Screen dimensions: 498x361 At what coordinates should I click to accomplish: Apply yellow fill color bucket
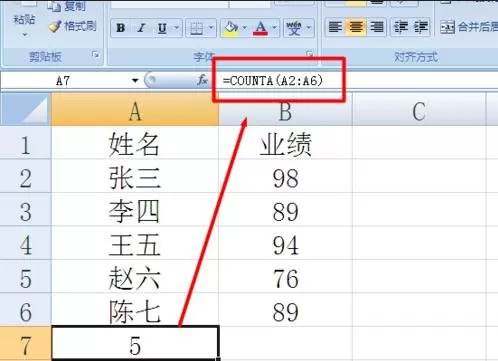pos(231,28)
